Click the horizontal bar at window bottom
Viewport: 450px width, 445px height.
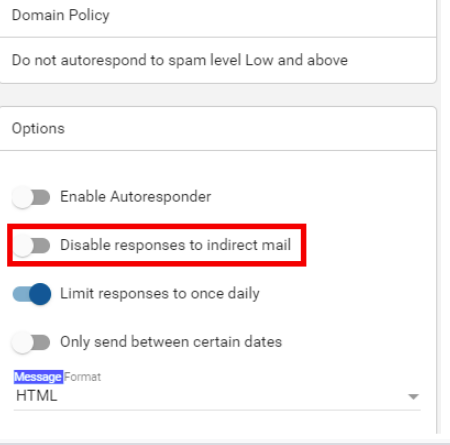(225, 439)
